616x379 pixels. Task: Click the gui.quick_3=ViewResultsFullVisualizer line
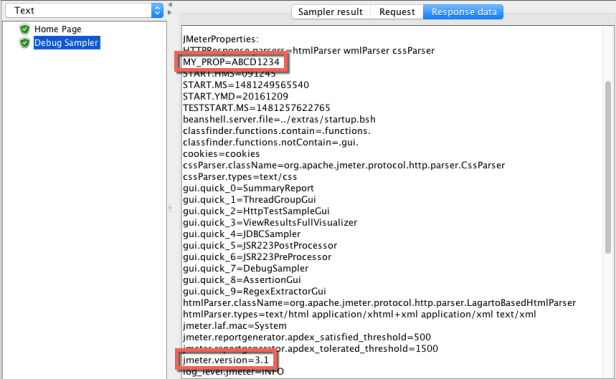tap(270, 222)
